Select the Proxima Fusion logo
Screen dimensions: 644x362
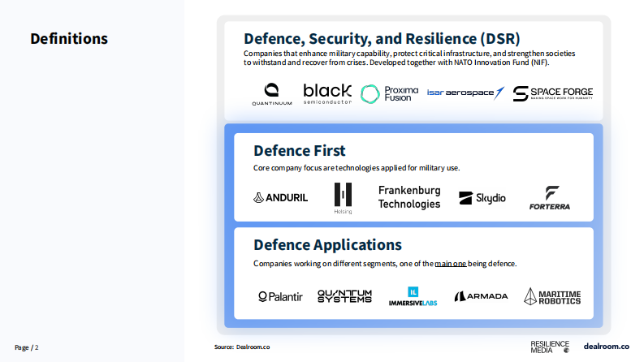point(389,94)
